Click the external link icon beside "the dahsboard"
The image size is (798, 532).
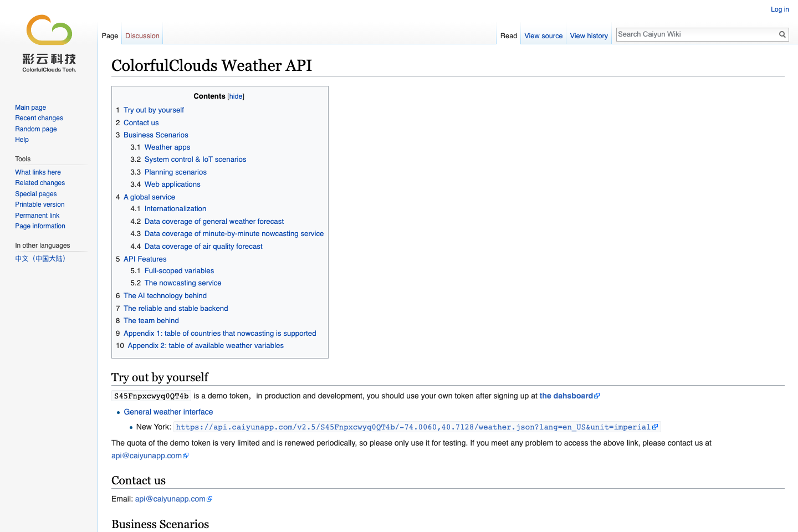[597, 395]
